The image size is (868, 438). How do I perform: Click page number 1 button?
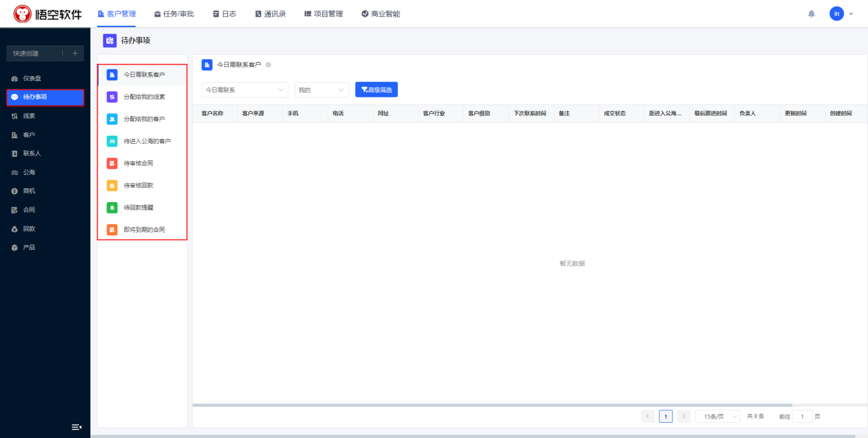(x=665, y=416)
